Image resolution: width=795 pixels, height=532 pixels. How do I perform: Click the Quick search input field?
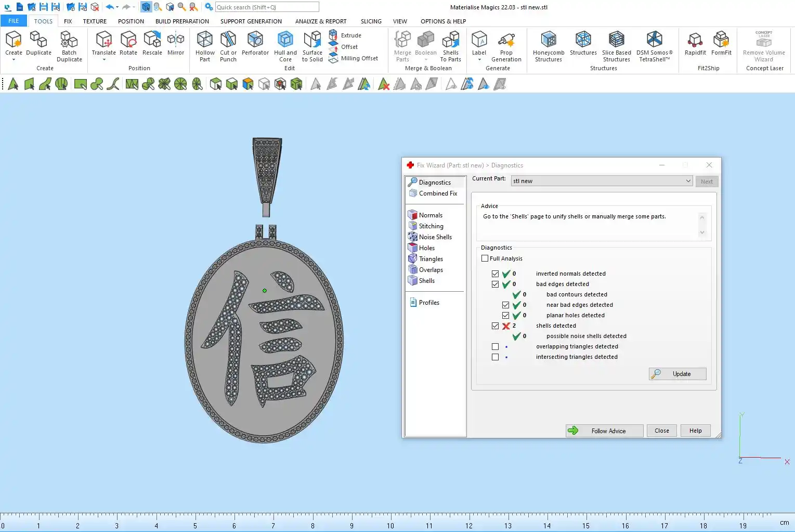pyautogui.click(x=267, y=7)
